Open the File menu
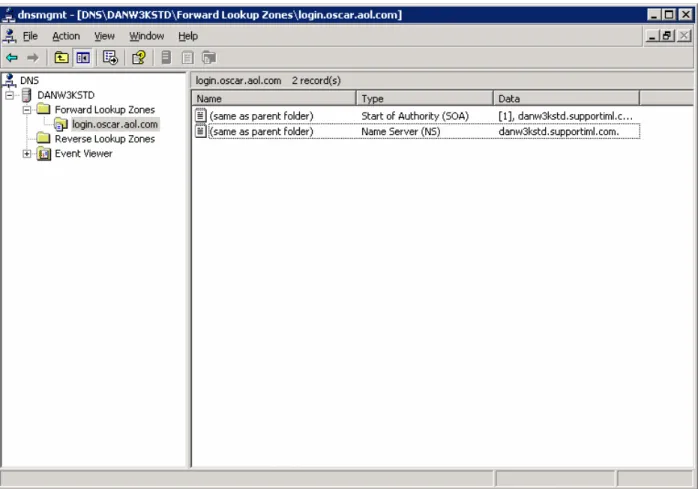 30,36
